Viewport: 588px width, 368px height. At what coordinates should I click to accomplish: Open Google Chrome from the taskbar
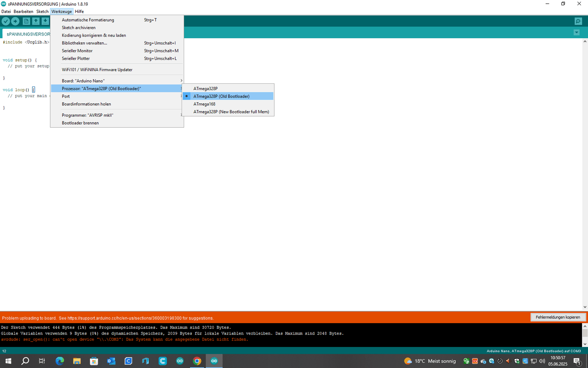[197, 361]
